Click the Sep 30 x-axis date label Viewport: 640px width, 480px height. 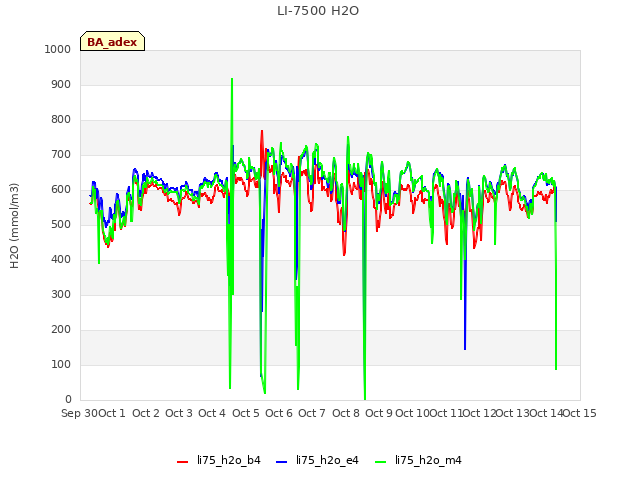(x=80, y=413)
